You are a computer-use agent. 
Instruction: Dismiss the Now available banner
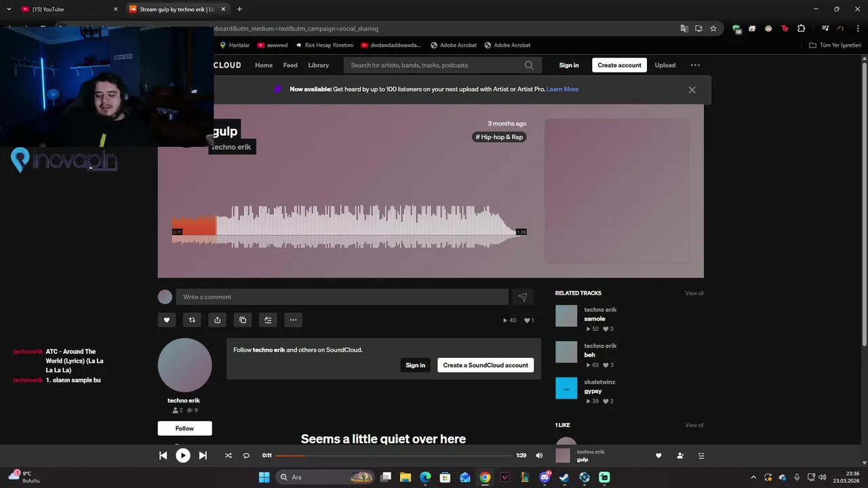click(692, 89)
